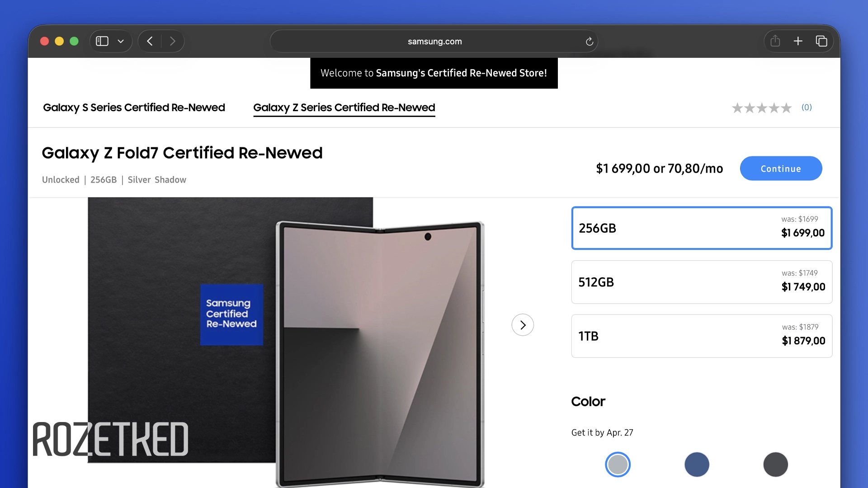Show the tab overview
This screenshot has width=868, height=488.
[x=821, y=41]
